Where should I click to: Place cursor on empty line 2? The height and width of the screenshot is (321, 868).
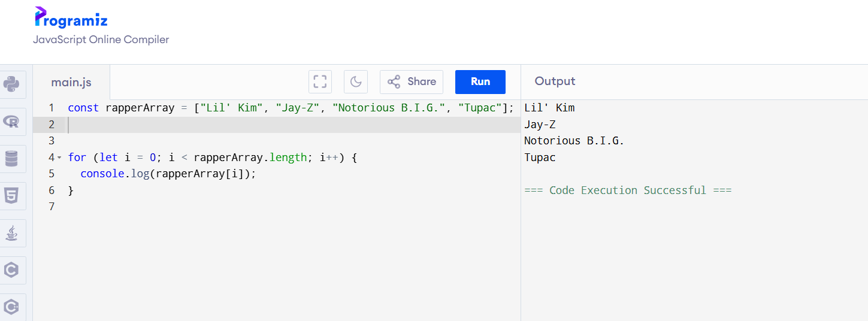[x=240, y=125]
